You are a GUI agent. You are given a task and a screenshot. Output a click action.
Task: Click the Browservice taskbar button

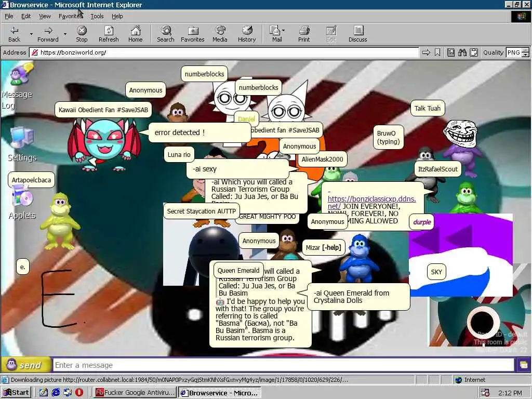pyautogui.click(x=220, y=393)
